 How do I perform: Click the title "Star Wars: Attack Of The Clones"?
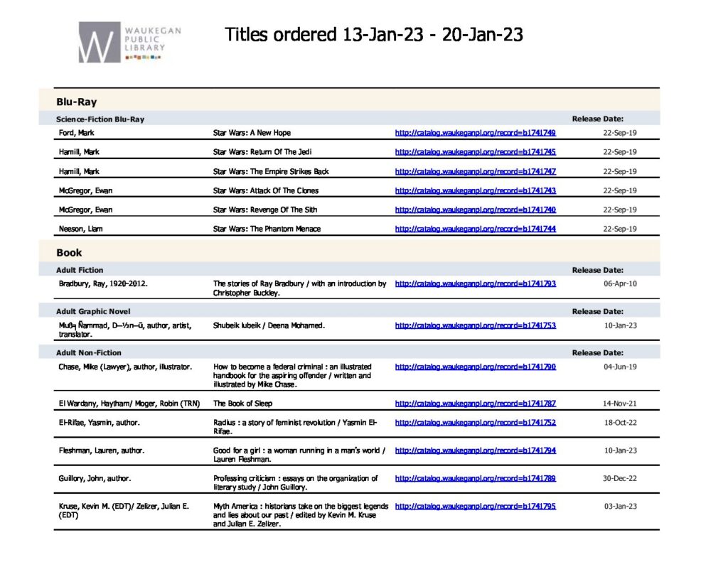pos(266,190)
